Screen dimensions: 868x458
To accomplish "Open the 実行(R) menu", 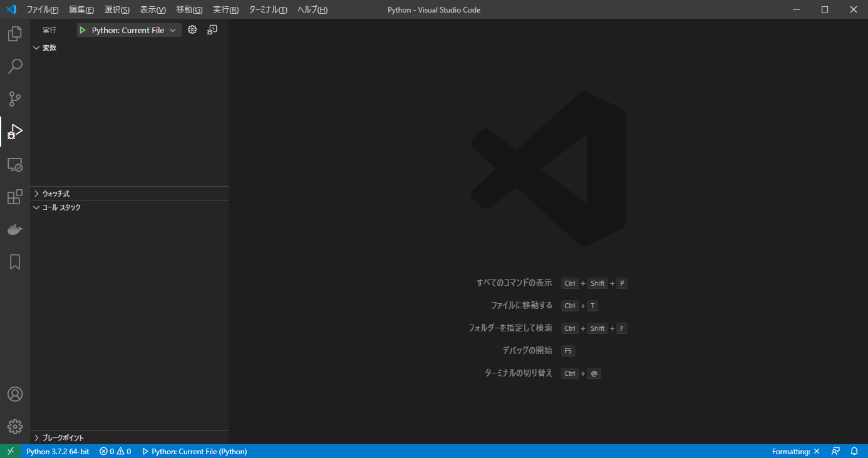I will coord(225,9).
